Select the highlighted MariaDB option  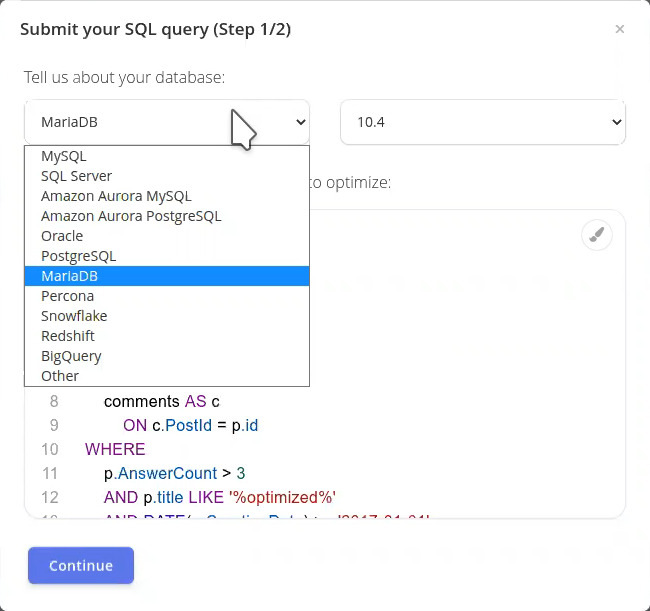[69, 276]
